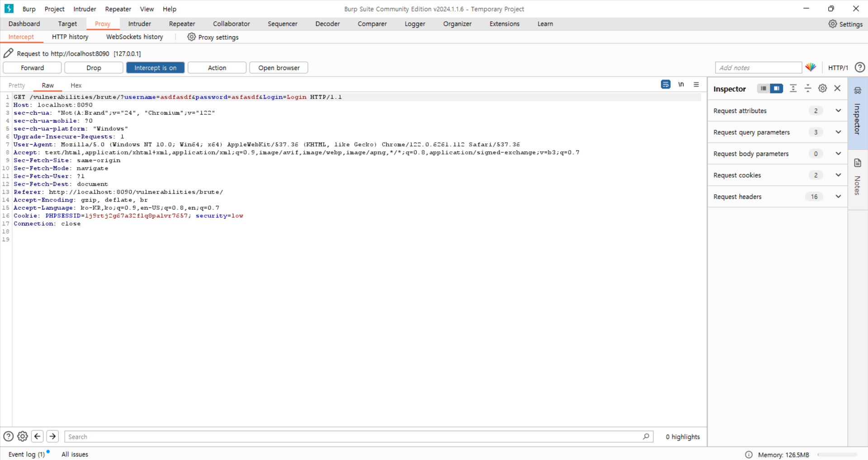Click the Burp Suite logo icon
This screenshot has width=868, height=460.
[9, 9]
